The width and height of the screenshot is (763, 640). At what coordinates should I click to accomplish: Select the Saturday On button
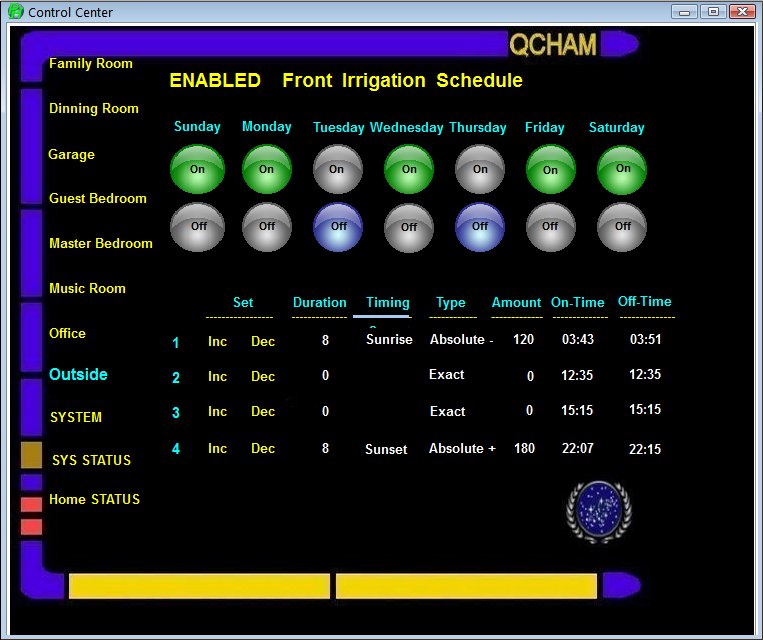pyautogui.click(x=622, y=169)
